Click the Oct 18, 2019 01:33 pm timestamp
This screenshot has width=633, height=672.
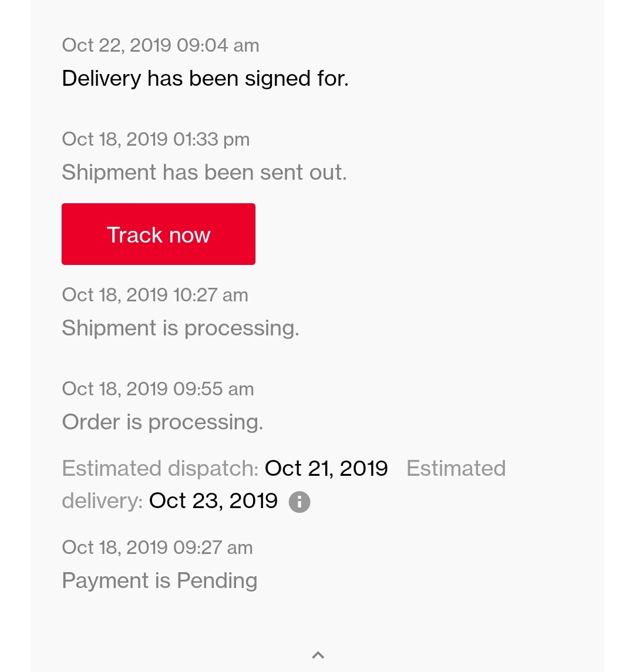click(x=156, y=139)
